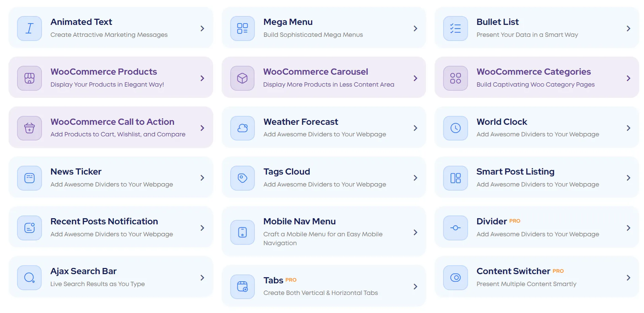Image resolution: width=644 pixels, height=313 pixels.
Task: Click the Ajax Search Bar magnifier icon
Action: [29, 278]
